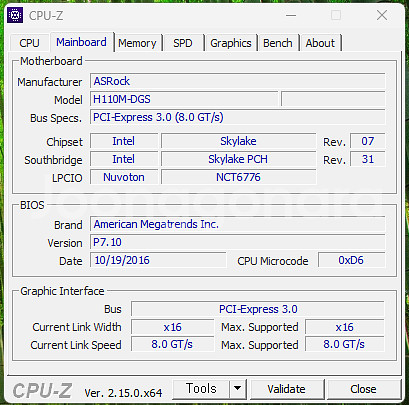
Task: Click the Current Link Width label
Action: 77,327
